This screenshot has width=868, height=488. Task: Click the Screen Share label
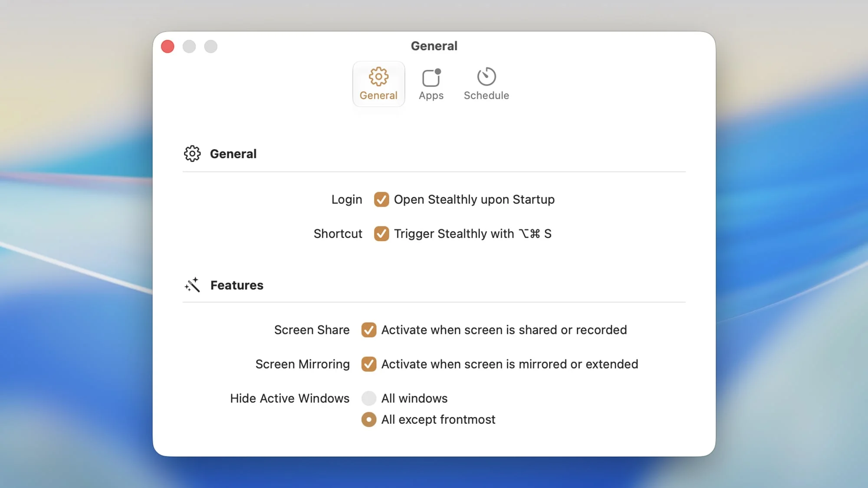[x=312, y=330]
